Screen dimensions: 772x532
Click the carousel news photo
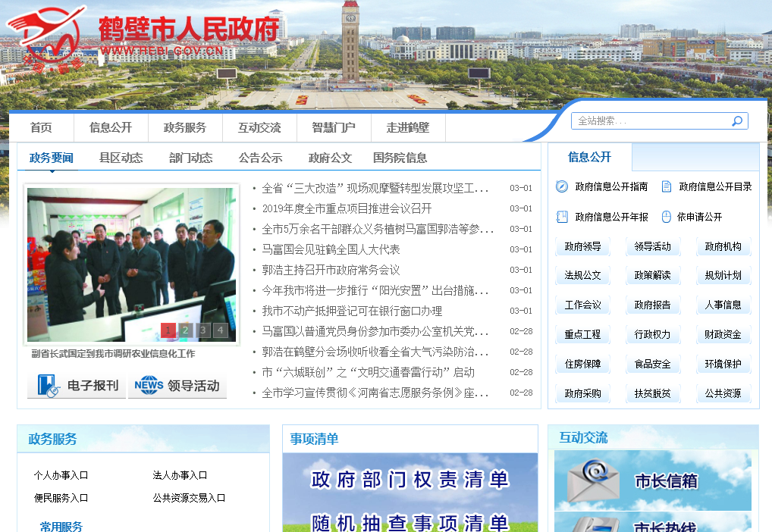(131, 264)
